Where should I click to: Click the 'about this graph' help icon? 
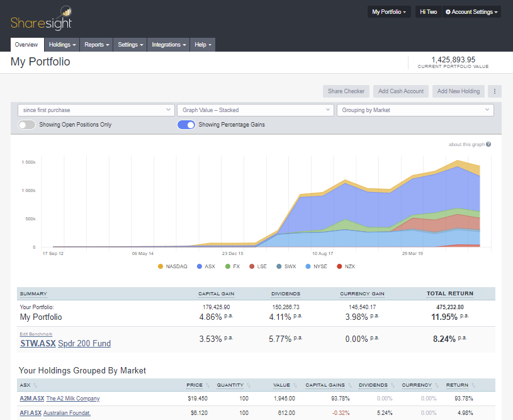pyautogui.click(x=488, y=144)
